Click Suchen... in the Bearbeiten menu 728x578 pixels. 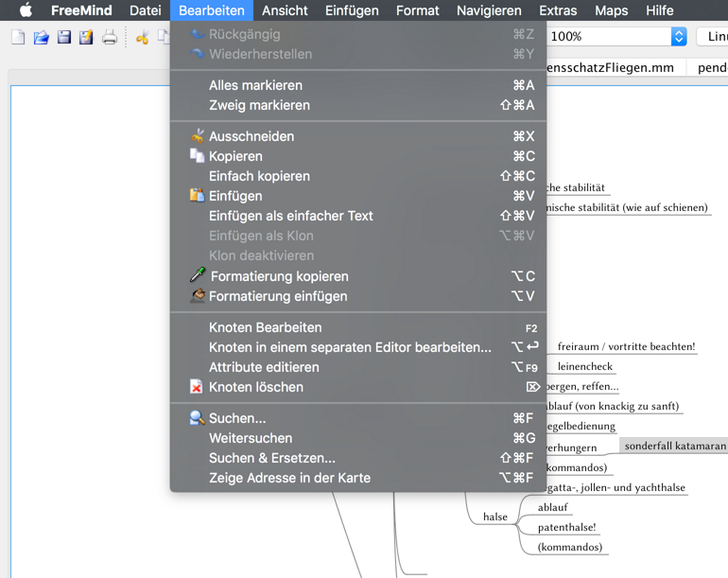coord(236,418)
